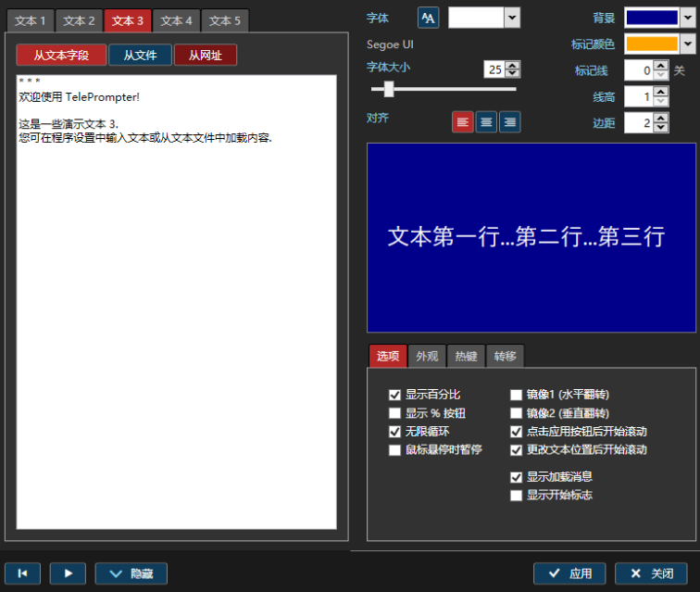The width and height of the screenshot is (700, 592).
Task: Open the 热键 settings tab
Action: pos(466,356)
